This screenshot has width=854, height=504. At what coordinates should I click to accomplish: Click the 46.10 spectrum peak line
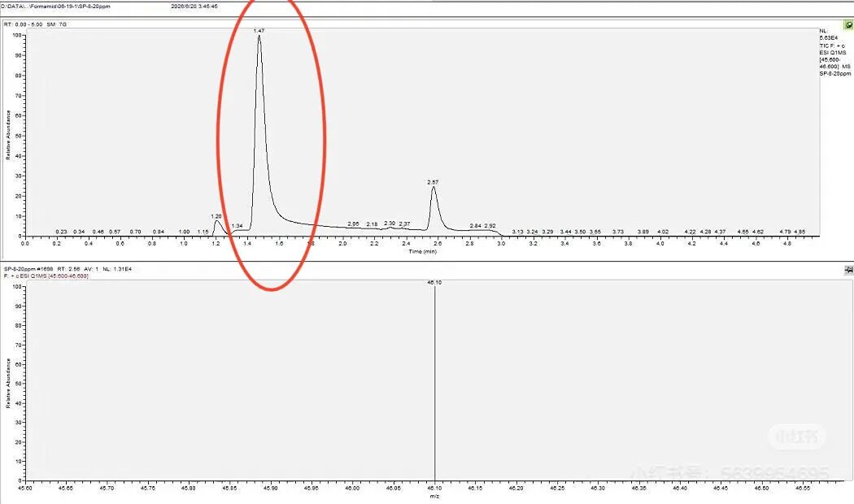pyautogui.click(x=434, y=381)
